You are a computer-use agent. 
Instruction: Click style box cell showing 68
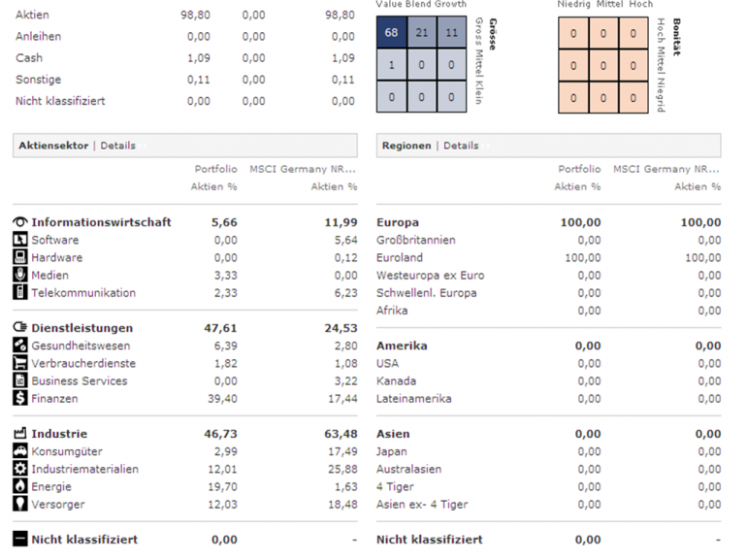click(x=392, y=32)
